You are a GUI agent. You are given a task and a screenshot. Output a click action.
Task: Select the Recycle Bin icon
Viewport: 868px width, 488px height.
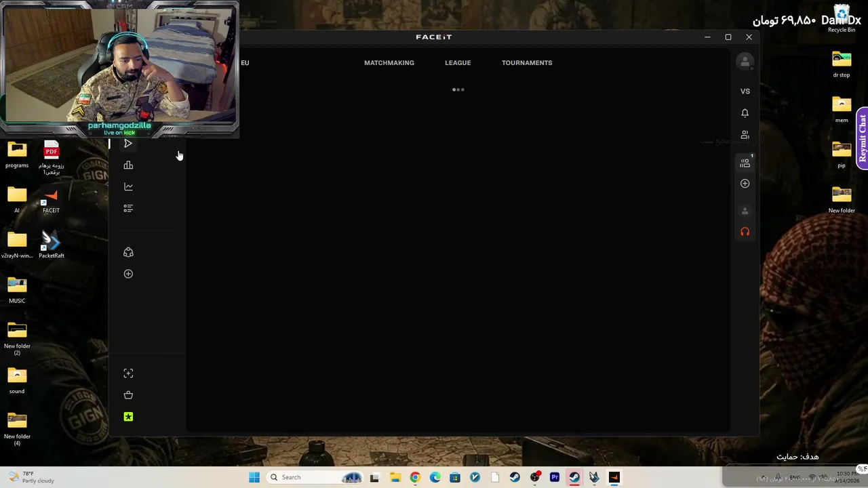tap(842, 19)
